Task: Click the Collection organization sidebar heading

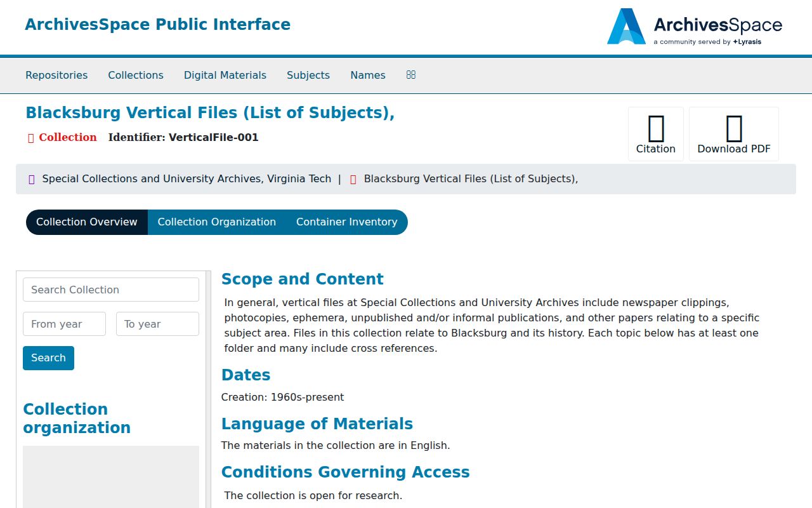Action: 77,418
